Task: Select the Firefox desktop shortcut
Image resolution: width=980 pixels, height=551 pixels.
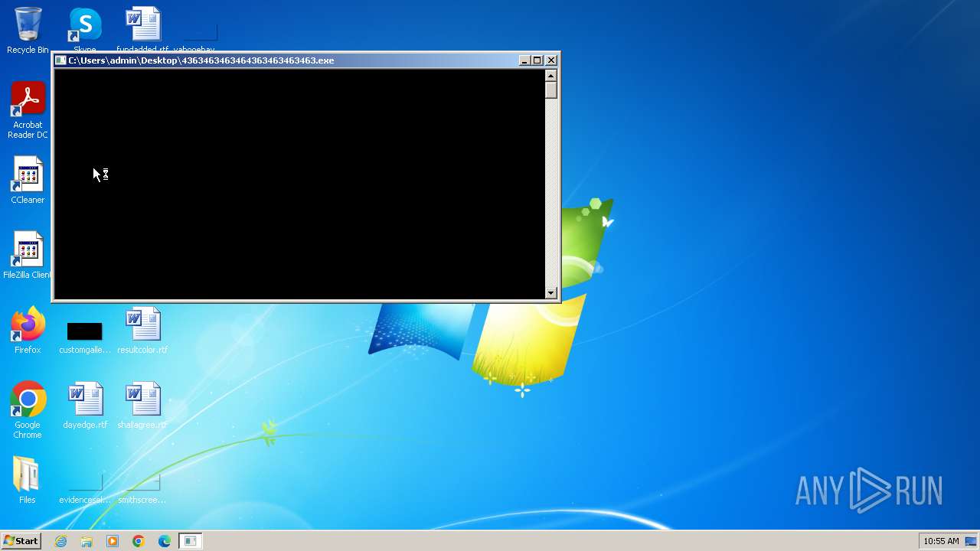Action: [28, 331]
